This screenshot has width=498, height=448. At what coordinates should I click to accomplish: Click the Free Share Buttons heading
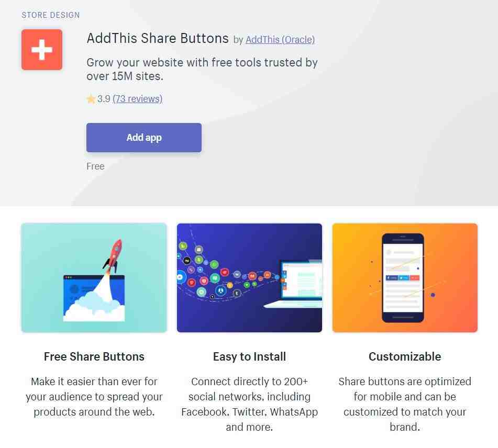(94, 356)
